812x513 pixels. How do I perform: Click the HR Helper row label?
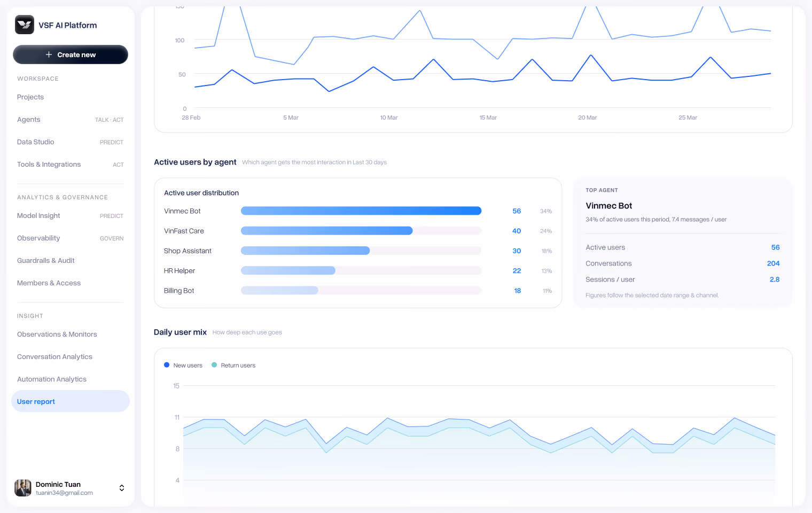179,271
